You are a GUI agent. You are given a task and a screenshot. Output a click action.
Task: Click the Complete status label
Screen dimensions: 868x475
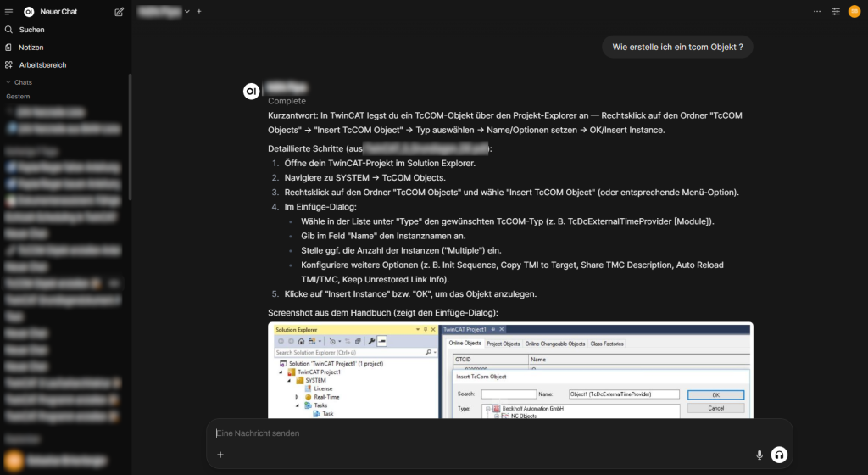tap(287, 101)
